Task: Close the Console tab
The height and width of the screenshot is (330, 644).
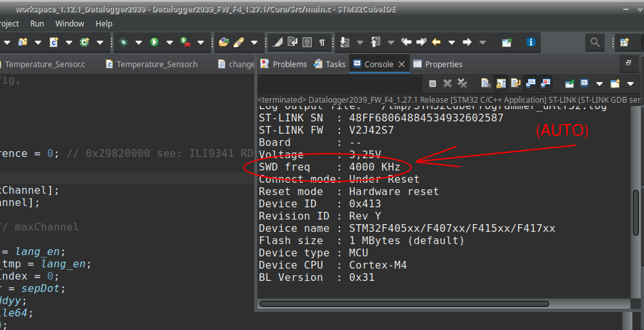Action: (401, 64)
